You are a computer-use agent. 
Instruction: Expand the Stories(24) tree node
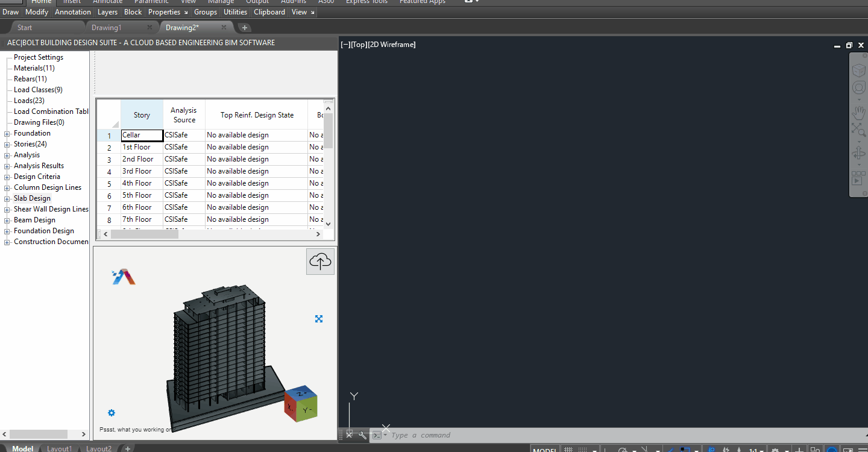[7, 145]
